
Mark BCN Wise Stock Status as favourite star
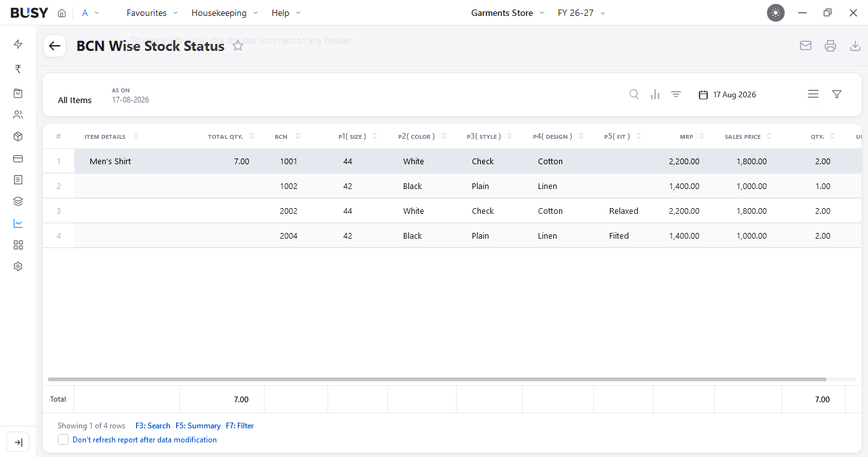click(237, 46)
